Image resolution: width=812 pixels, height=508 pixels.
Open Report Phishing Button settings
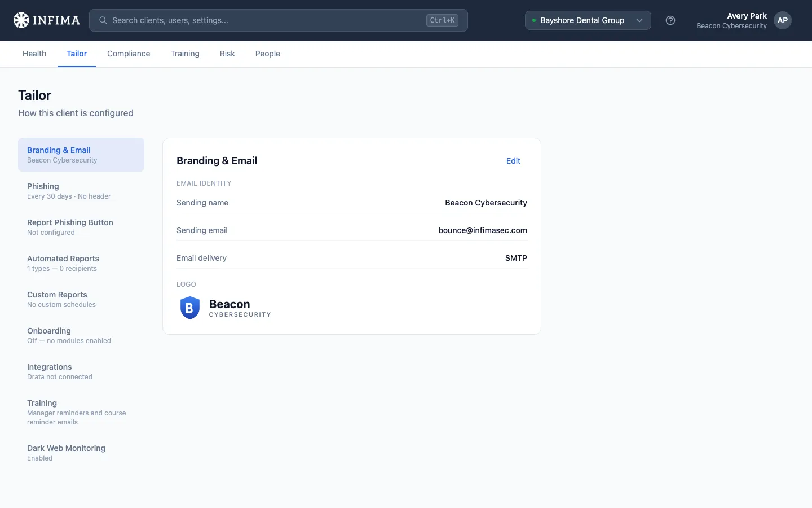[81, 227]
